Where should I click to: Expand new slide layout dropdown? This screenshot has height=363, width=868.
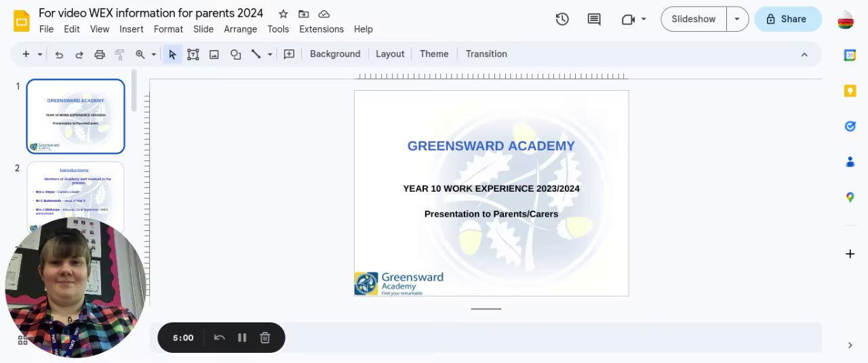click(40, 54)
